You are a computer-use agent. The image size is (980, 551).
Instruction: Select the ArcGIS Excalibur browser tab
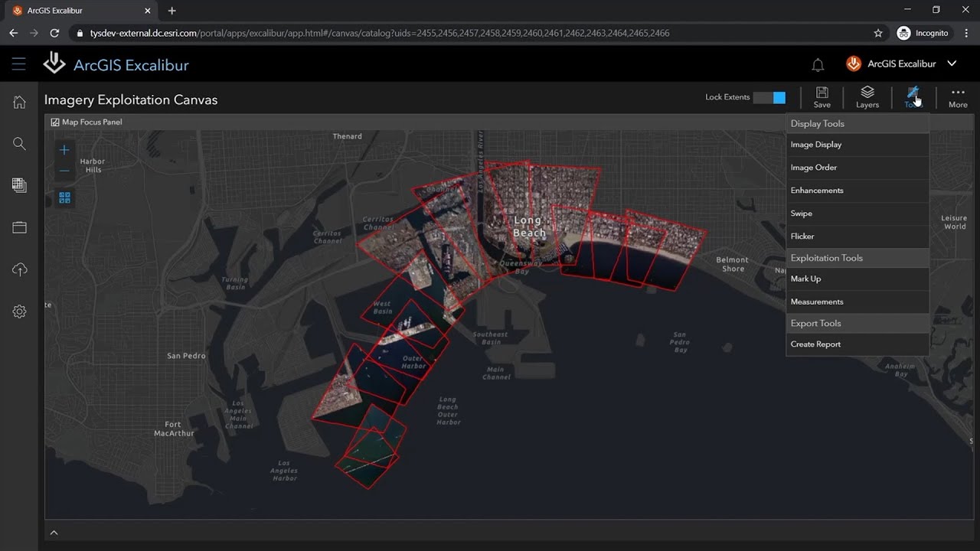coord(83,11)
